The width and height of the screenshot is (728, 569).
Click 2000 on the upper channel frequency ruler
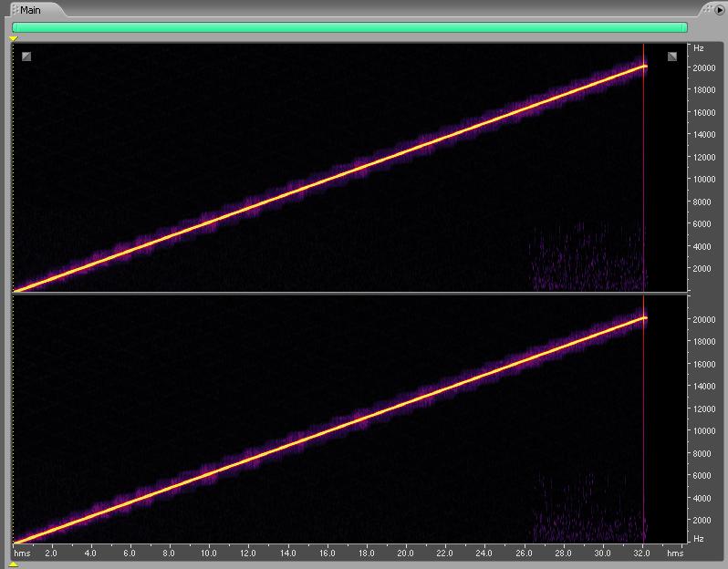[702, 268]
